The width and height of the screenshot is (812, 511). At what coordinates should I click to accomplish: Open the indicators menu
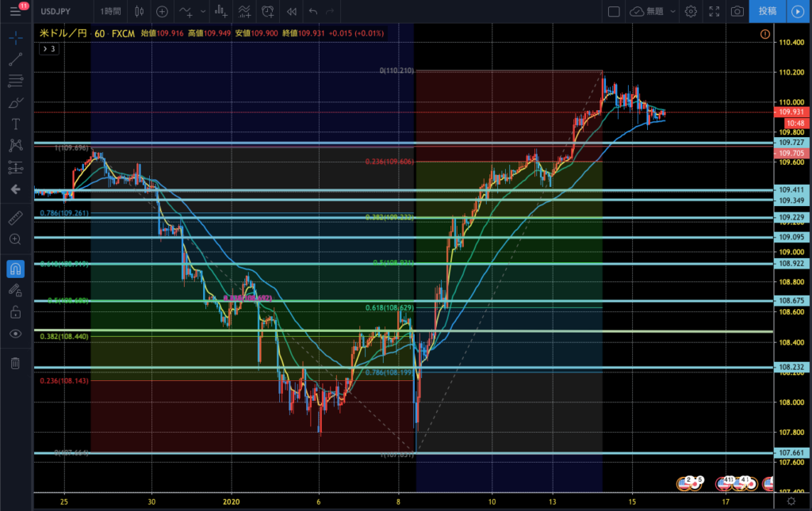(186, 11)
